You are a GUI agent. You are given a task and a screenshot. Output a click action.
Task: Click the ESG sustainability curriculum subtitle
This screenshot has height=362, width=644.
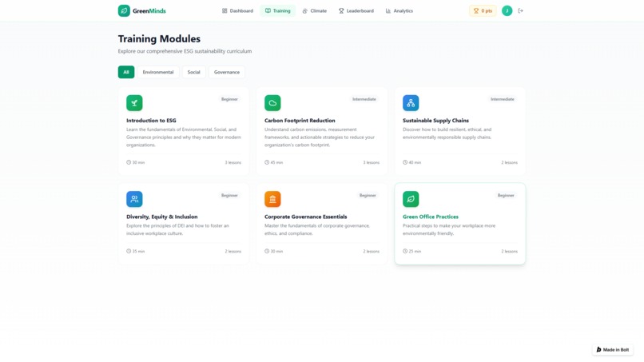pos(185,51)
